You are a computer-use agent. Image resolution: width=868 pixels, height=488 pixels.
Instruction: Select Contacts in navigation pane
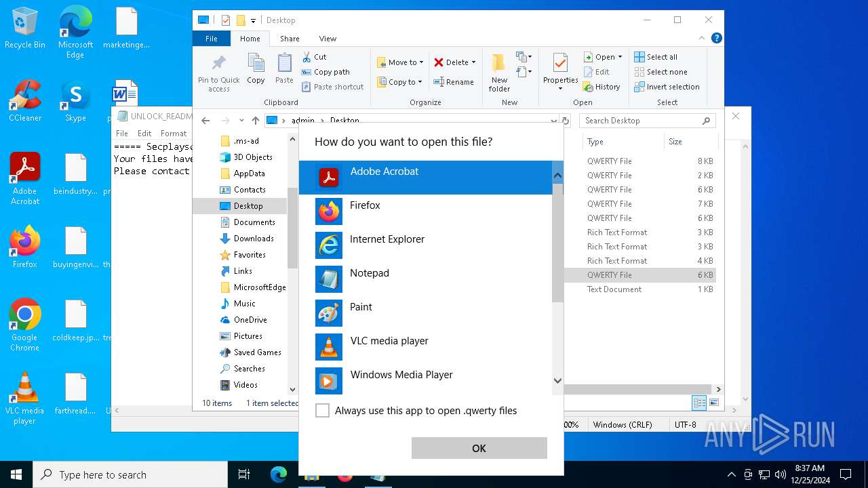243,190
